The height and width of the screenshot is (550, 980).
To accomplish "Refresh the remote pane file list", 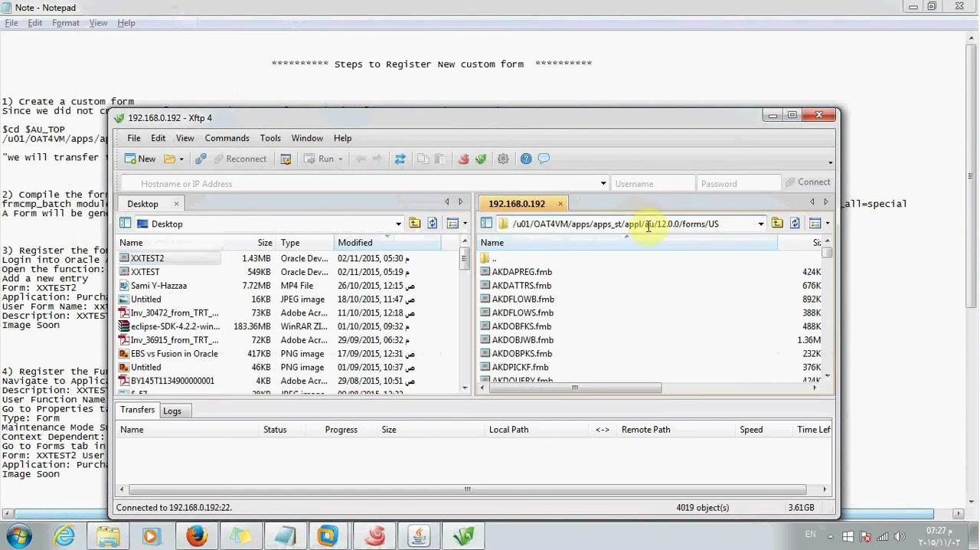I will point(795,224).
